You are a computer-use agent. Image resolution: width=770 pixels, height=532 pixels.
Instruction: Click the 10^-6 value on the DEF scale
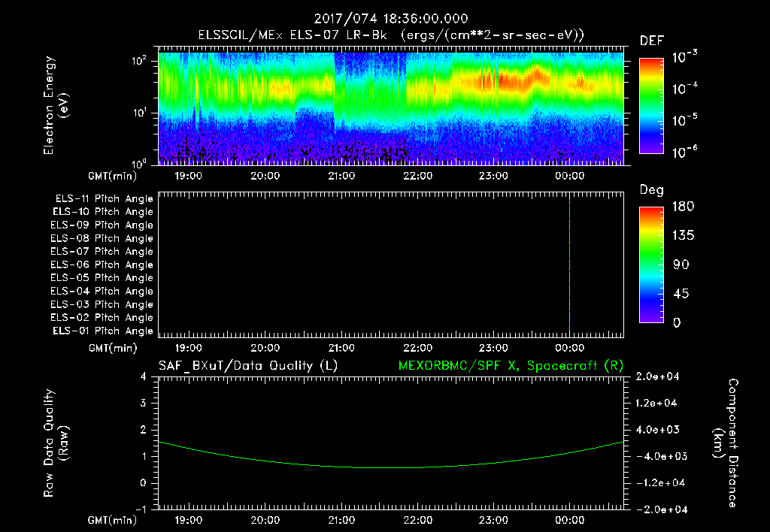coord(684,152)
